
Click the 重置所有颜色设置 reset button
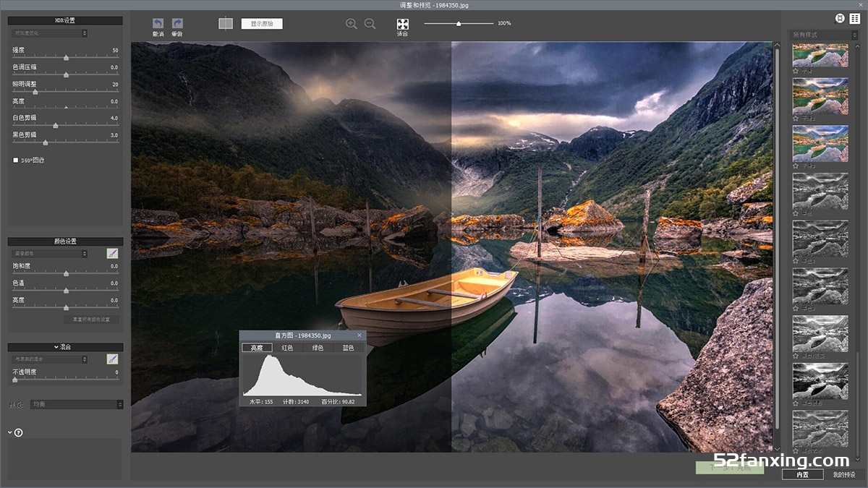coord(91,319)
